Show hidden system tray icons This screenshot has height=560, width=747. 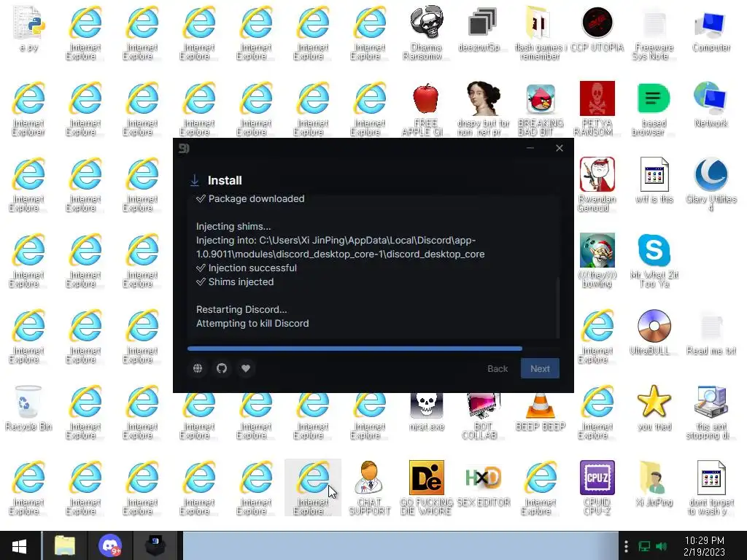click(626, 546)
